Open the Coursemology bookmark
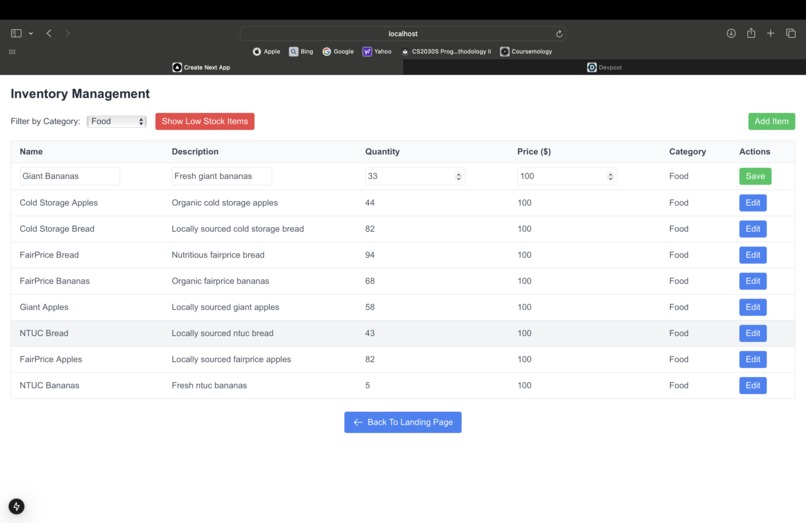 [x=526, y=51]
